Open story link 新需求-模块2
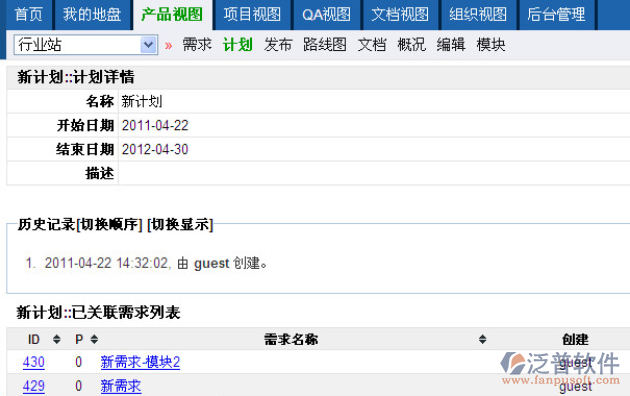Screen dimensions: 630x396 140,362
